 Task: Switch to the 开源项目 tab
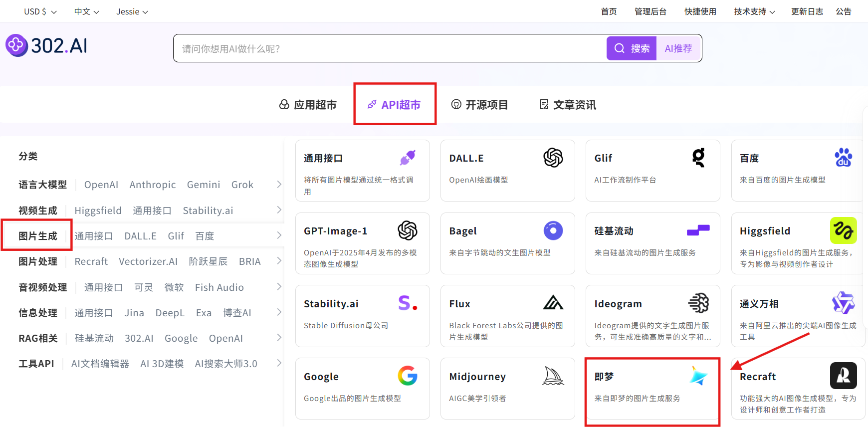click(x=479, y=104)
